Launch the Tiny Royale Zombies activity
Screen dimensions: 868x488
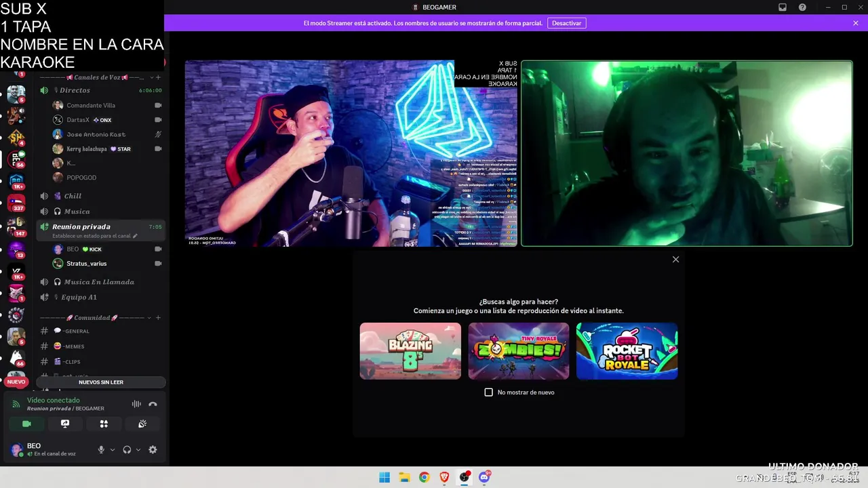[x=519, y=351]
